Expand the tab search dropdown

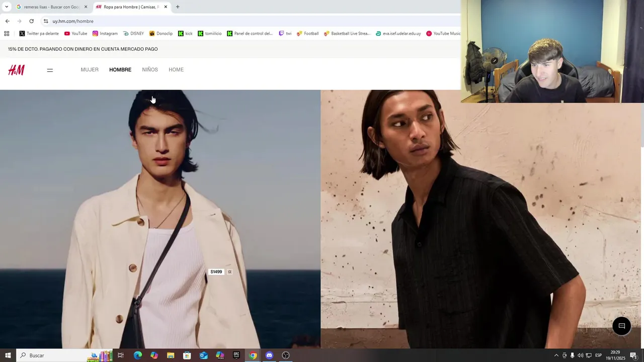(7, 7)
